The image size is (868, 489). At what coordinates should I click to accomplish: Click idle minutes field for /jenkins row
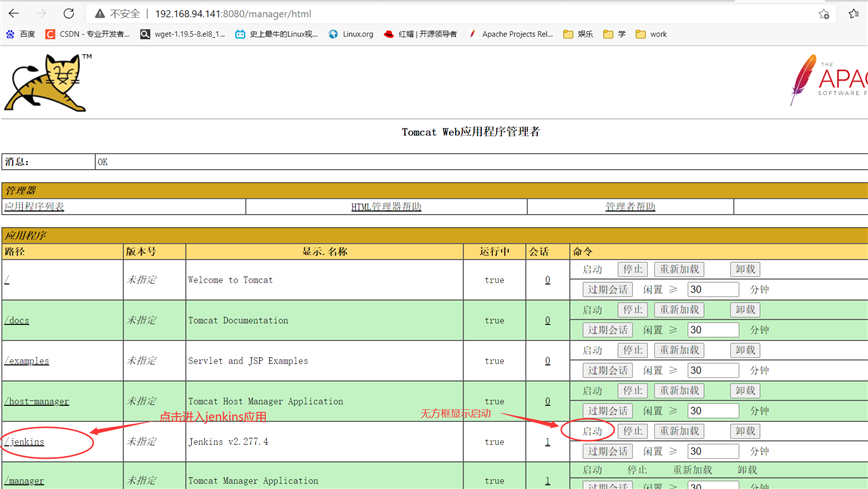tap(713, 451)
